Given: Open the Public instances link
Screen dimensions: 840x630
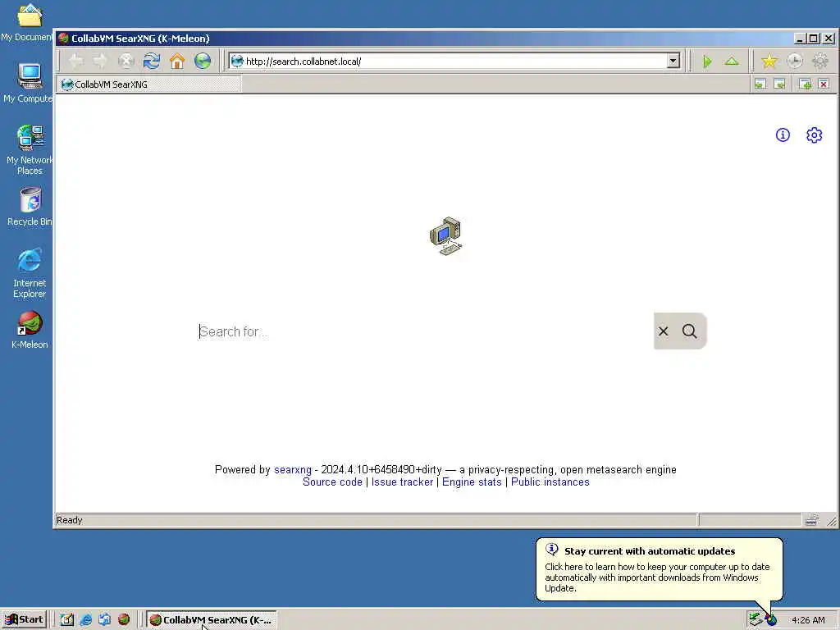Looking at the screenshot, I should click(x=550, y=482).
